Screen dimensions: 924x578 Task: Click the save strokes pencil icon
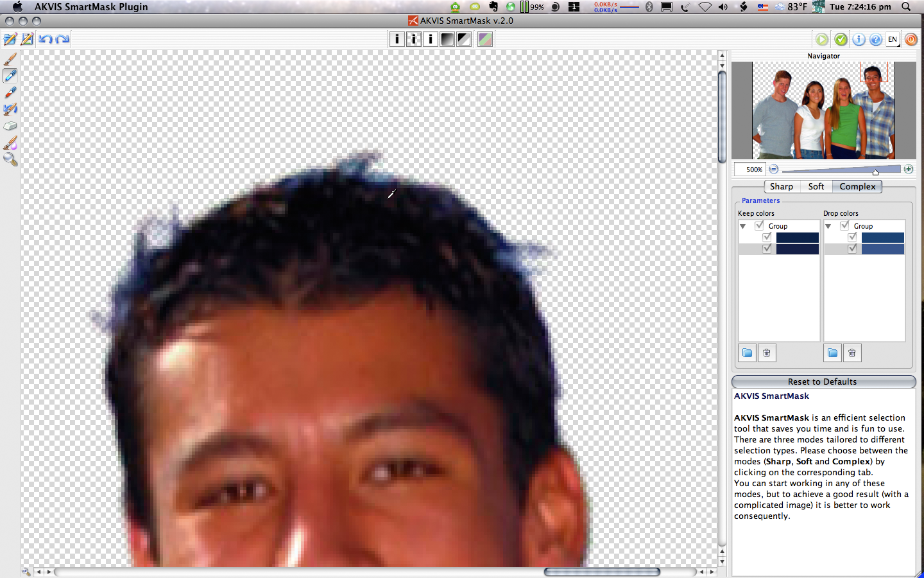27,39
